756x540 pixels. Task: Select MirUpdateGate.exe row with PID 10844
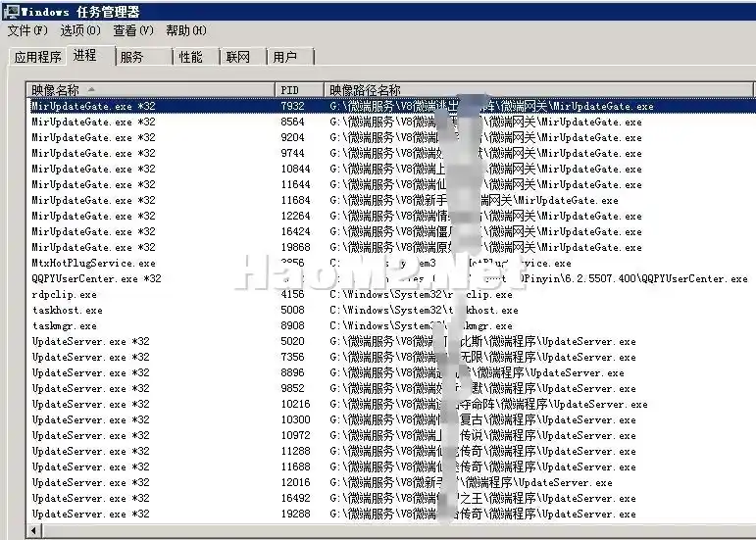pos(391,169)
